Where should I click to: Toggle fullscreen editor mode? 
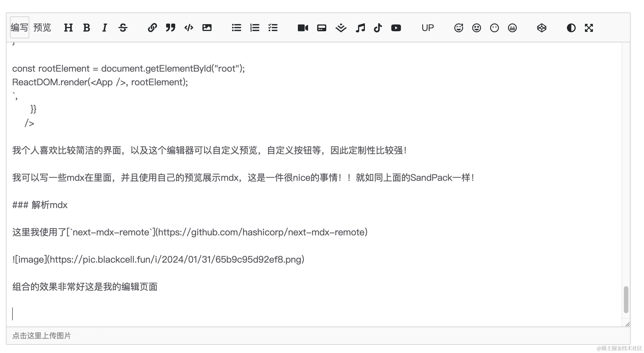pyautogui.click(x=589, y=28)
